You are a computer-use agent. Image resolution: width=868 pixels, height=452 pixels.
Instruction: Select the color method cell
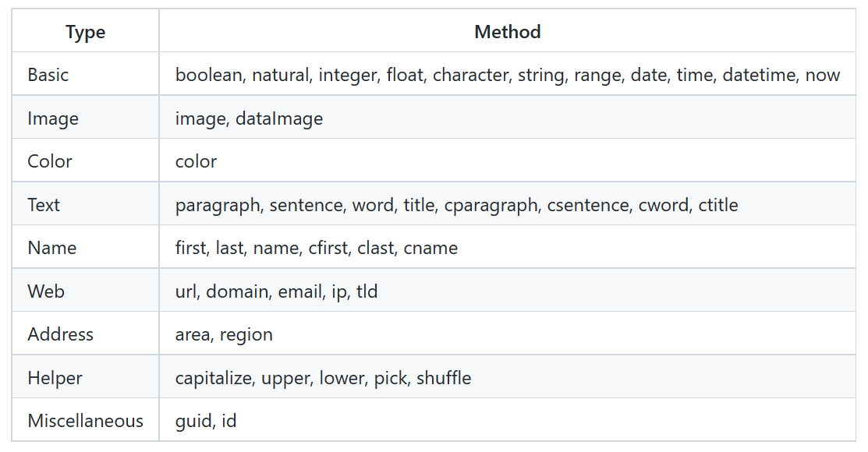507,161
